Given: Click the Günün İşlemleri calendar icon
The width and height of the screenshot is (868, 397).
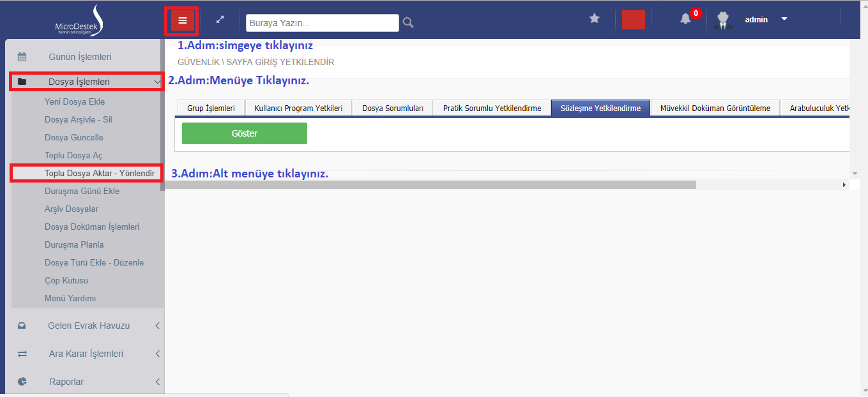Looking at the screenshot, I should click(x=22, y=57).
